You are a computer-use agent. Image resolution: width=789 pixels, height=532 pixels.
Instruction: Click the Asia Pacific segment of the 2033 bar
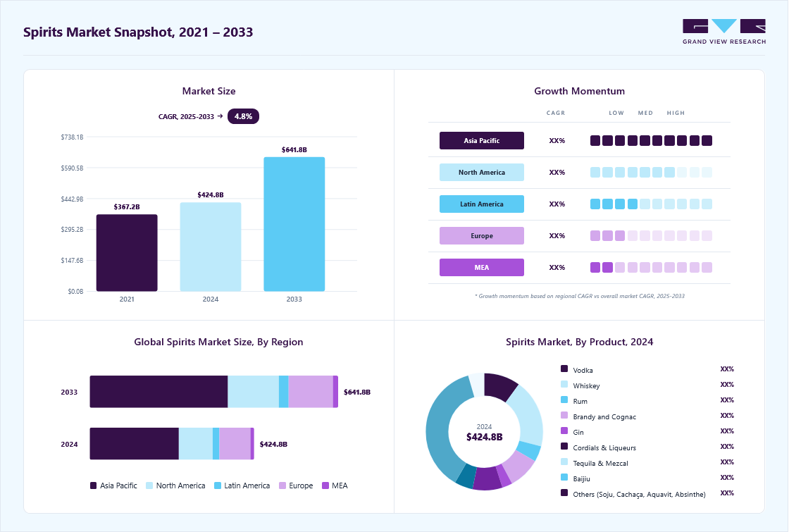159,392
